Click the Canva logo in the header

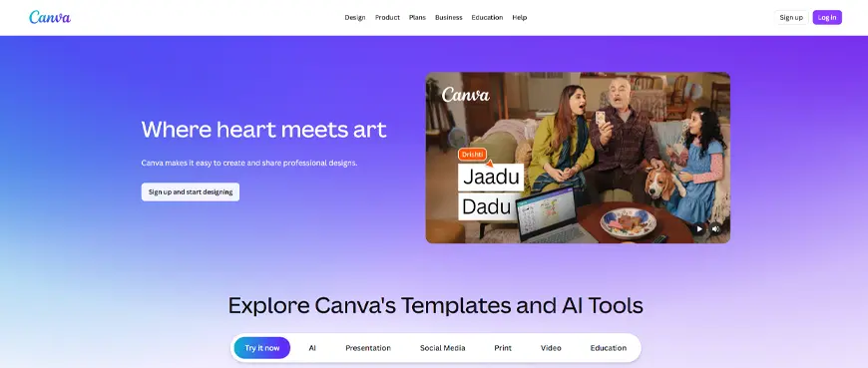pyautogui.click(x=50, y=17)
